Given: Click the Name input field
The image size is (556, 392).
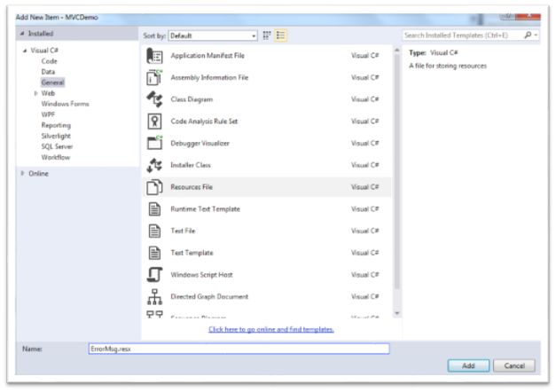Looking at the screenshot, I should pyautogui.click(x=239, y=349).
